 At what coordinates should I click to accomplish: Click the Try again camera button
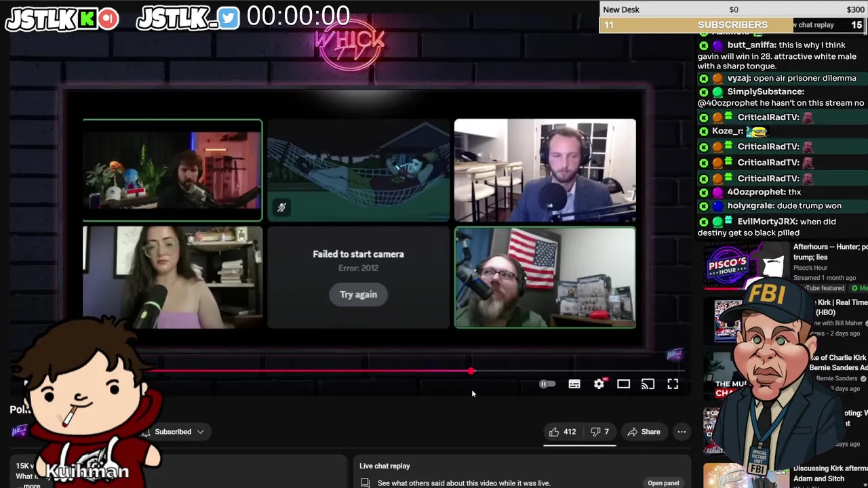pyautogui.click(x=358, y=294)
